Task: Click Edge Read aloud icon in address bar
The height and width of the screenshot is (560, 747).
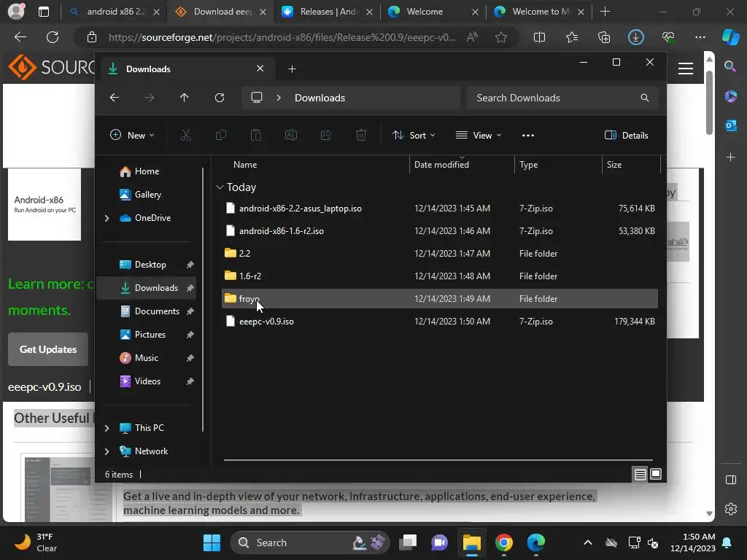Action: (472, 37)
